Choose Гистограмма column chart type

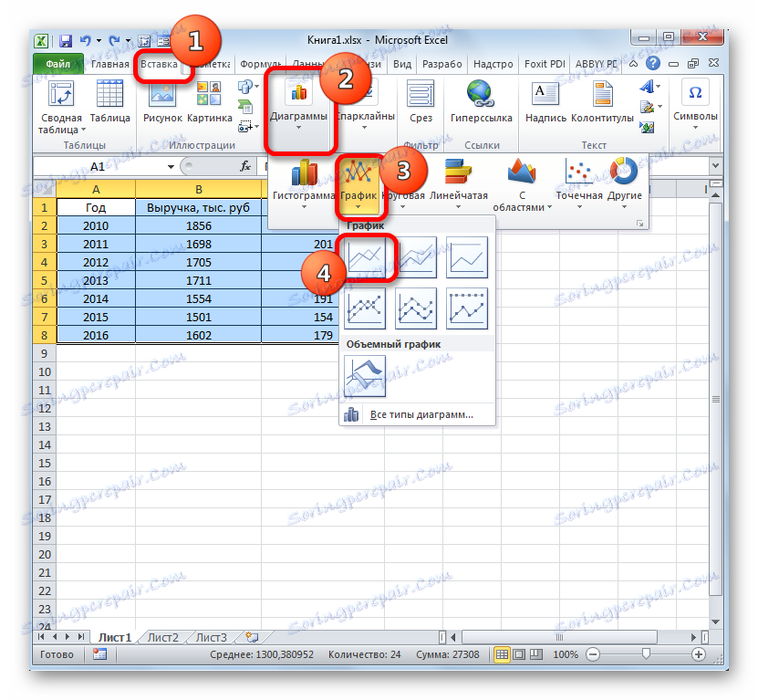304,184
